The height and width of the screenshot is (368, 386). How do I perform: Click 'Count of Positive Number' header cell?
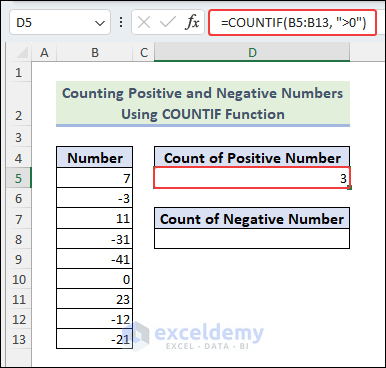coord(252,157)
